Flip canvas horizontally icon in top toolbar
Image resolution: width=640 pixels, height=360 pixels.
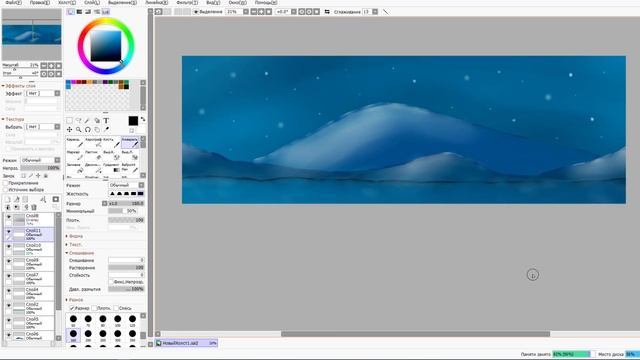click(x=327, y=12)
